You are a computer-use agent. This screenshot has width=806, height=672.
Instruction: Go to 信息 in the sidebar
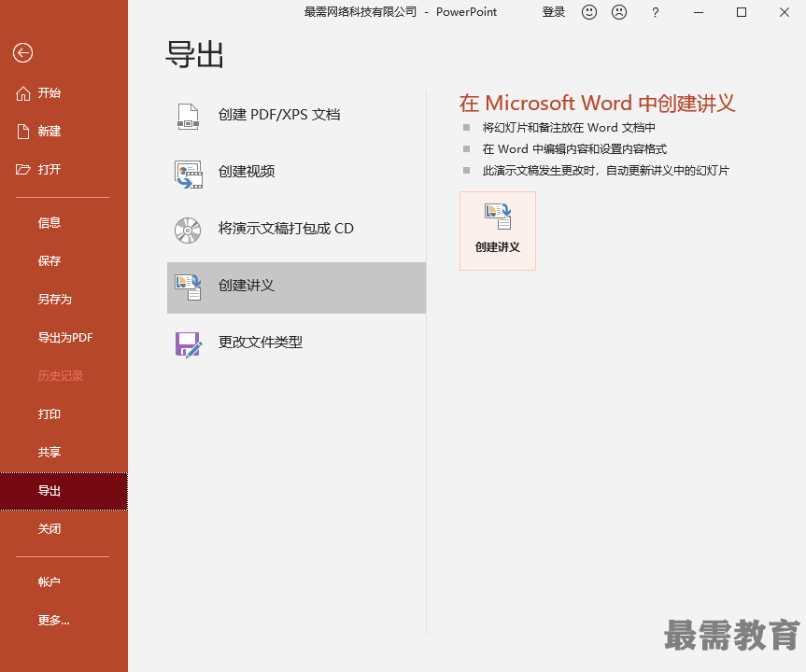pos(64,223)
